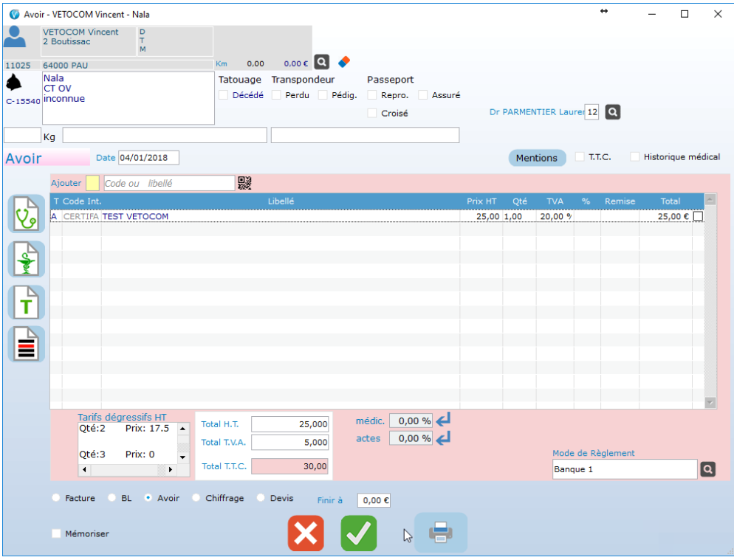Select the TEST VETOCOM line label

pyautogui.click(x=135, y=216)
